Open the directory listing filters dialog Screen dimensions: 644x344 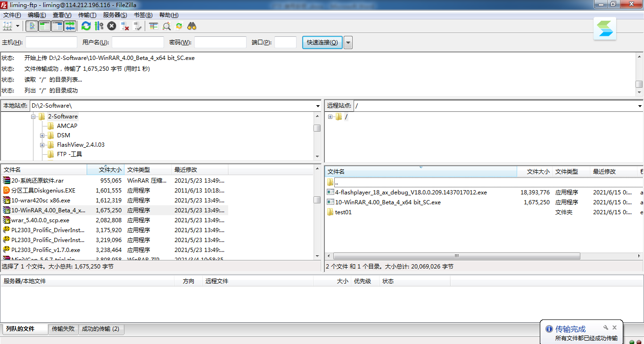click(x=153, y=26)
